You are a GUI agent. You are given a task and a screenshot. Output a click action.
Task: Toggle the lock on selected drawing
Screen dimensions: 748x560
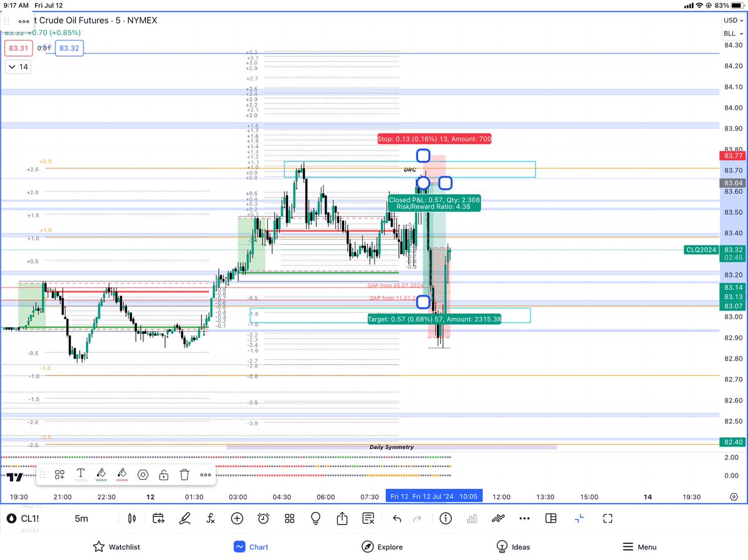coord(163,475)
